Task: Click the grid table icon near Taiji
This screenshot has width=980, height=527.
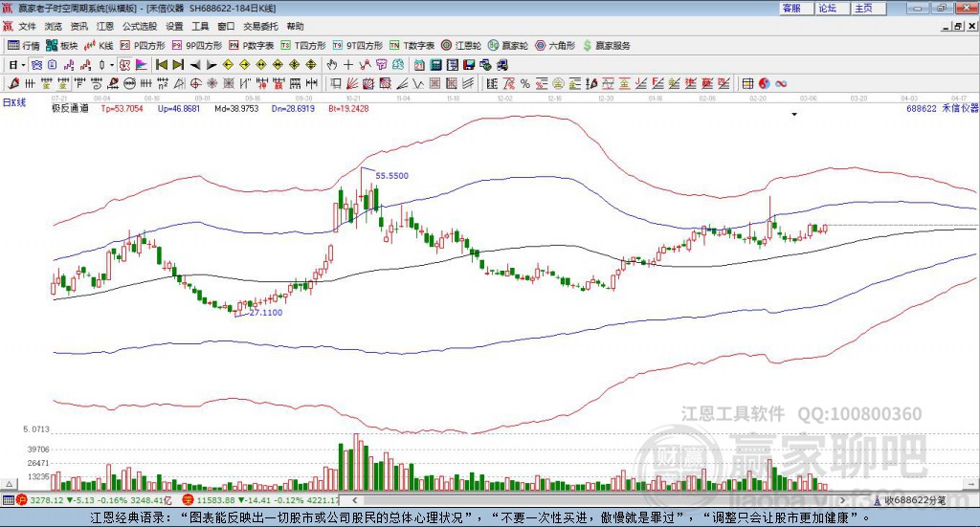Action: click(x=747, y=83)
